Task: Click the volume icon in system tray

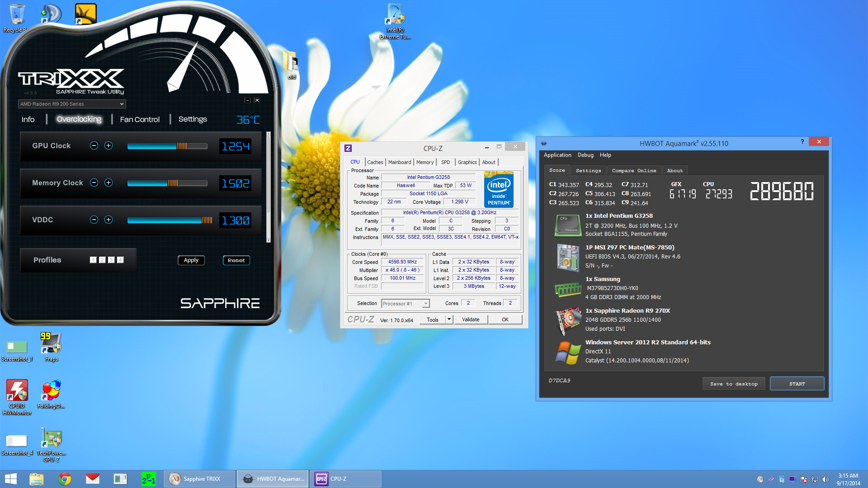Action: tap(825, 479)
